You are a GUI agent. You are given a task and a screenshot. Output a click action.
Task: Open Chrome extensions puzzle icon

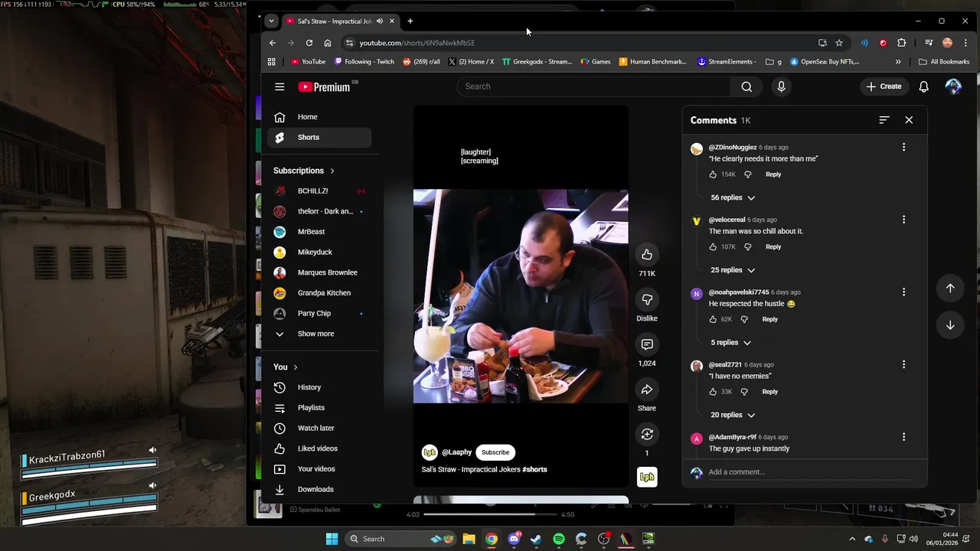point(901,43)
